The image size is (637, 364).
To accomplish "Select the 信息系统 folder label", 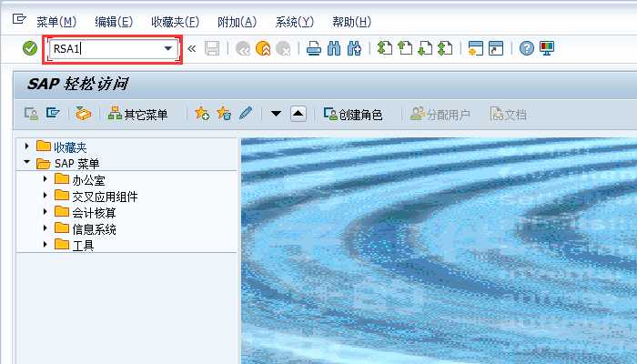I will coord(94,229).
